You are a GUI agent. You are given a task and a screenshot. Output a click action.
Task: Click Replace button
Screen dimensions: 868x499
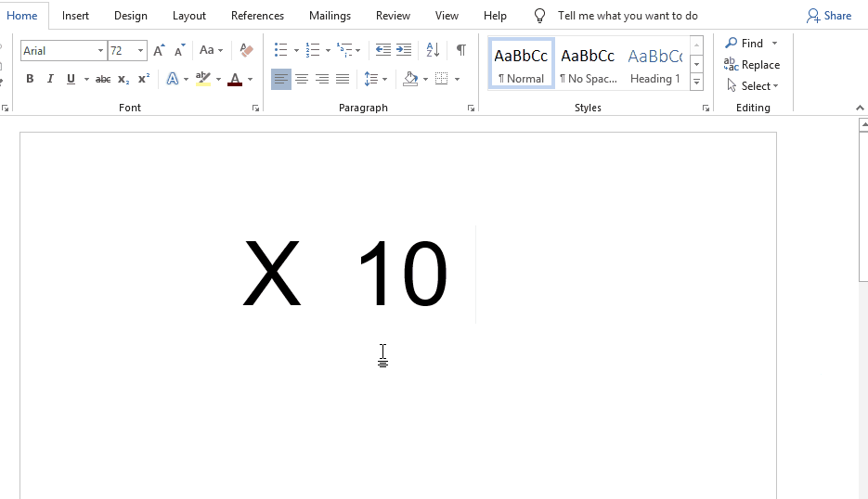[752, 65]
